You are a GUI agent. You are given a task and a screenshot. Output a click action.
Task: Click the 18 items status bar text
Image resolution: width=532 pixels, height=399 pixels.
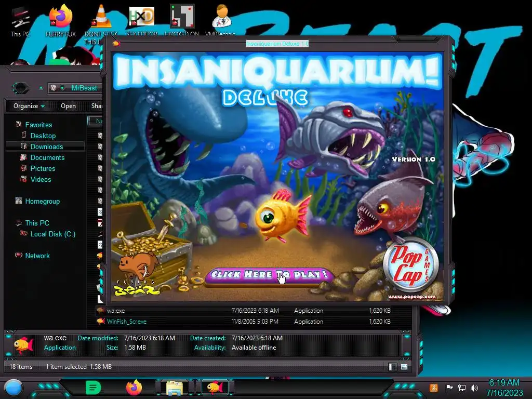pos(21,366)
